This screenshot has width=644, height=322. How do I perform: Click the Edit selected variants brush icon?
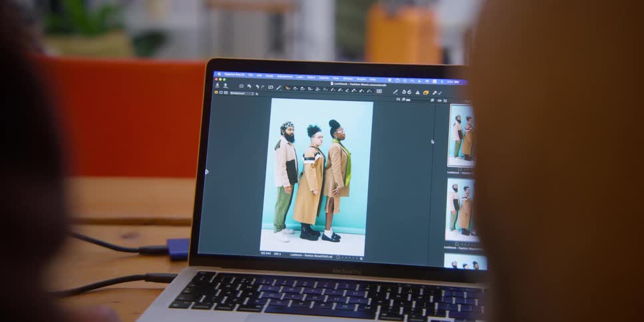point(396,92)
